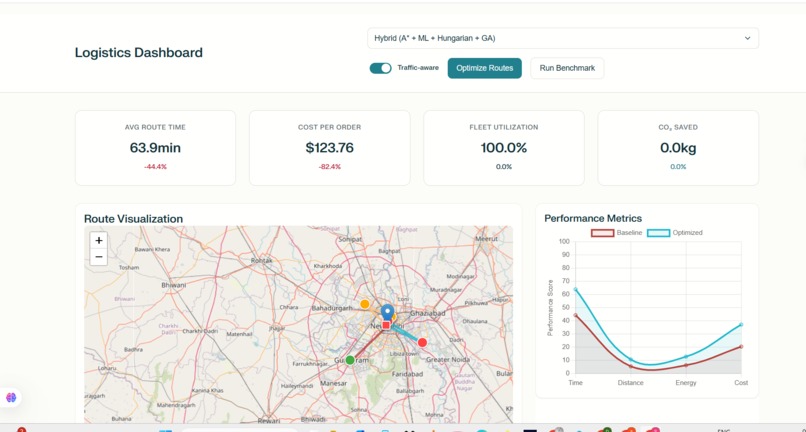The width and height of the screenshot is (806, 432).
Task: Click the FLEET UTILIZATION card label
Action: tap(504, 127)
